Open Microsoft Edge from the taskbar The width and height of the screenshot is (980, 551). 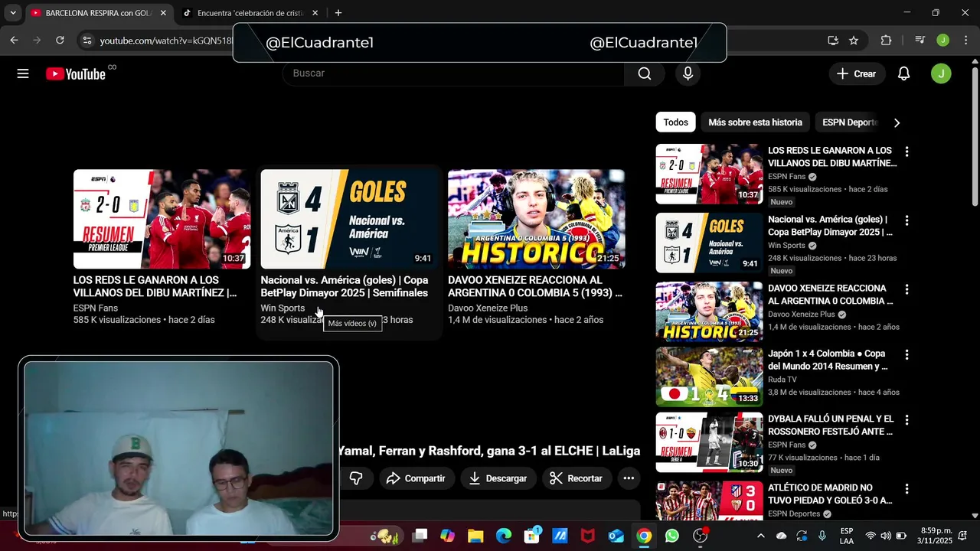click(504, 536)
